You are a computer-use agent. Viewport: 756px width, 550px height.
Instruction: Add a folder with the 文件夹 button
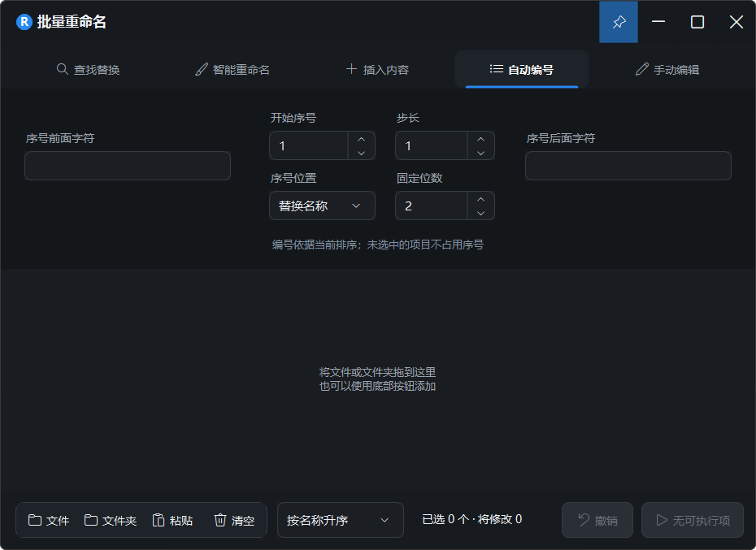[x=111, y=521]
